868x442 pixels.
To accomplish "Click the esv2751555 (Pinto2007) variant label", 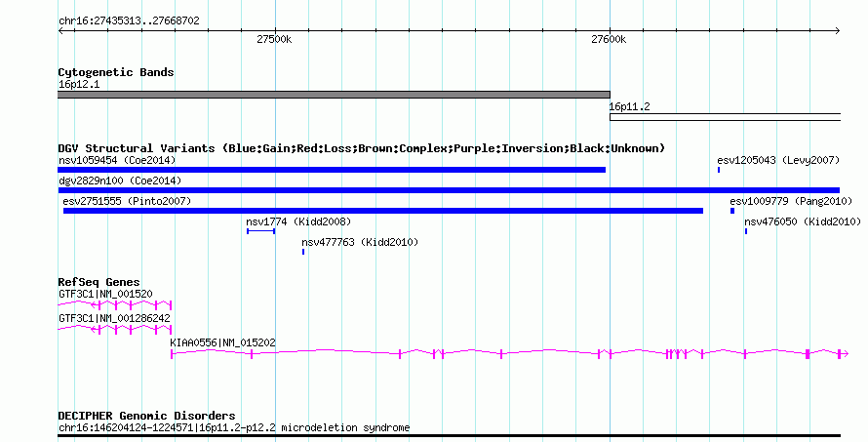I will click(127, 201).
